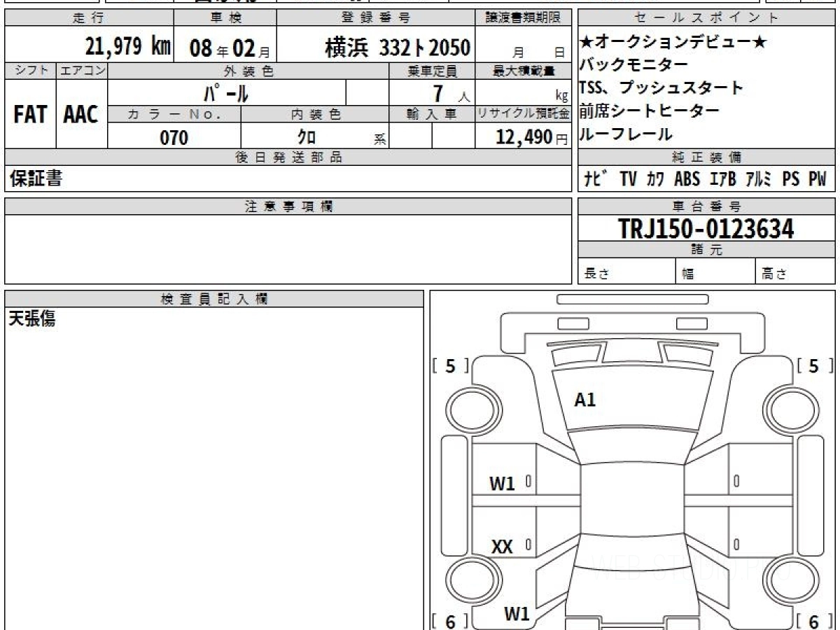The height and width of the screenshot is (630, 840).
Task: Click the A1 mark on the hood
Action: pyautogui.click(x=584, y=400)
